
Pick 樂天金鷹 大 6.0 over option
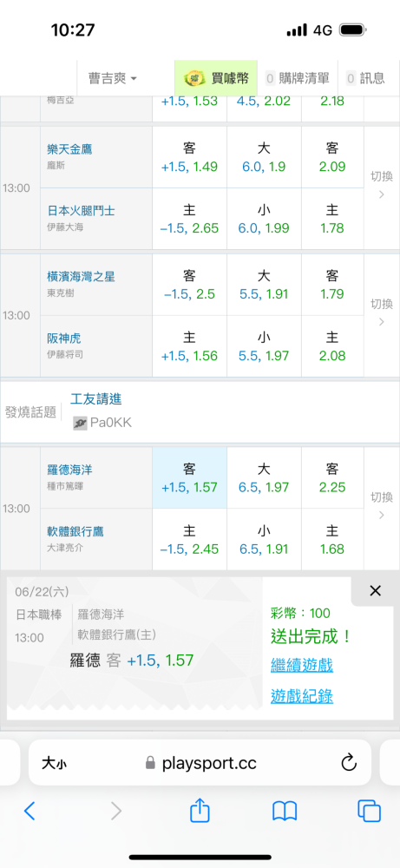(264, 157)
